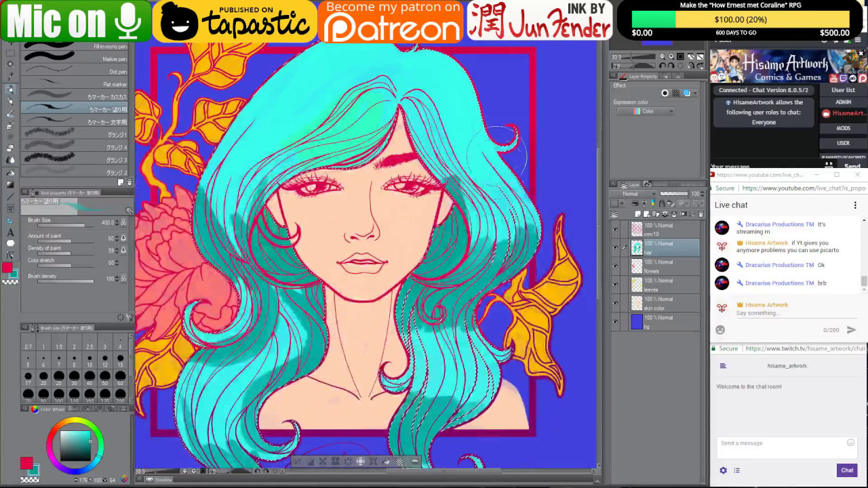Click the red main color swatch in toolbar
This screenshot has width=868, height=488.
(x=7, y=267)
